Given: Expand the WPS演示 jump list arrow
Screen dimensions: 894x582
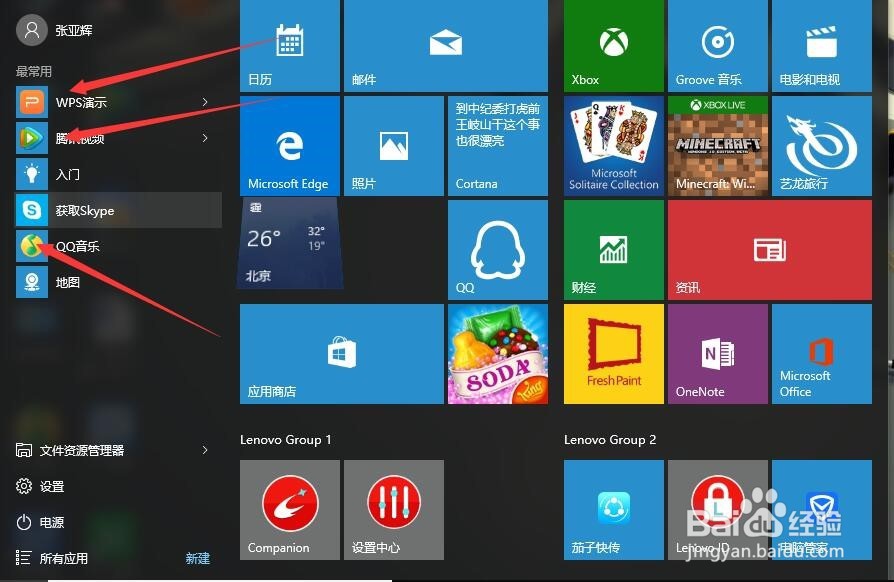Looking at the screenshot, I should point(205,101).
